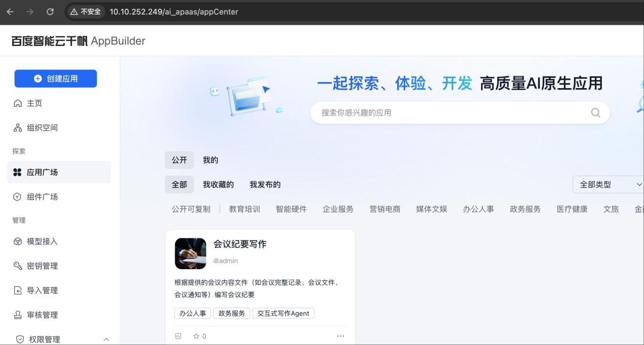644x345 pixels.
Task: Click the 搜索你感兴趣的应用 search field
Action: 450,113
